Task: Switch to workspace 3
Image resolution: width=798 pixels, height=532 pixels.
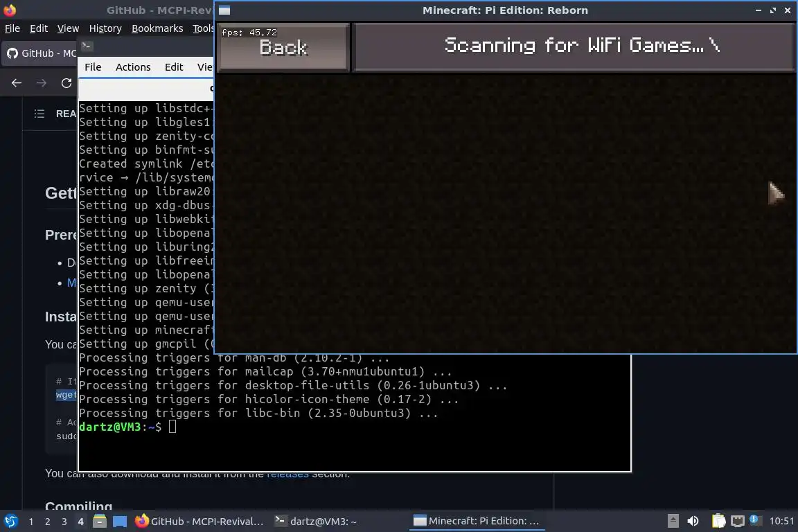Action: [x=64, y=522]
